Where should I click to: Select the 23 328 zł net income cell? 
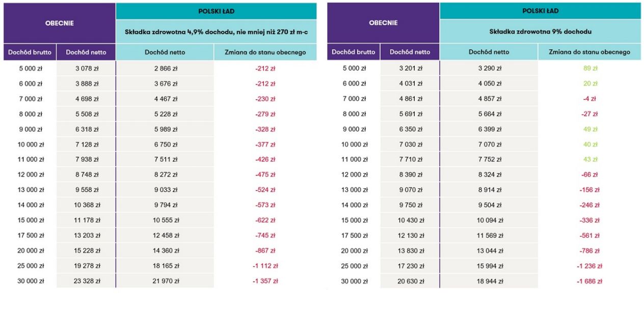[x=86, y=281]
